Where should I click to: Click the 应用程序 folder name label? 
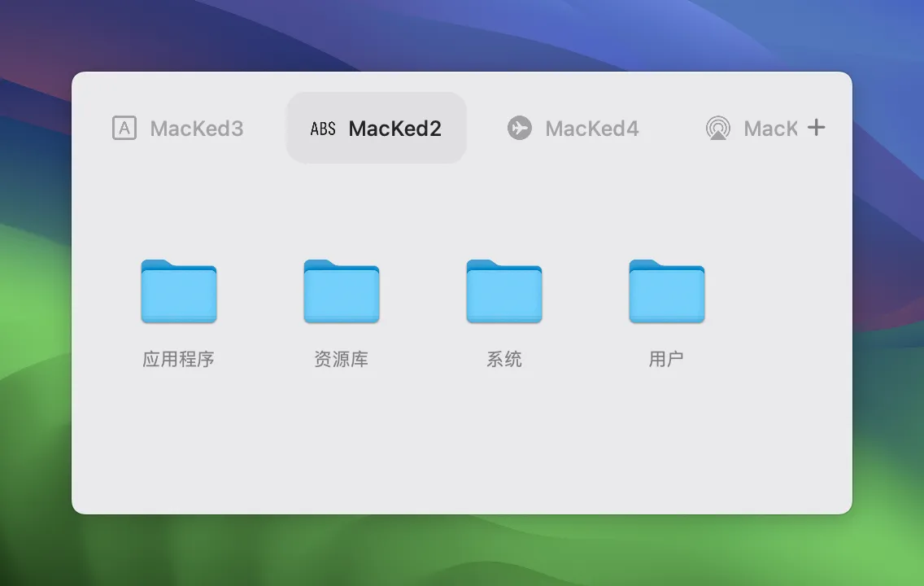179,359
